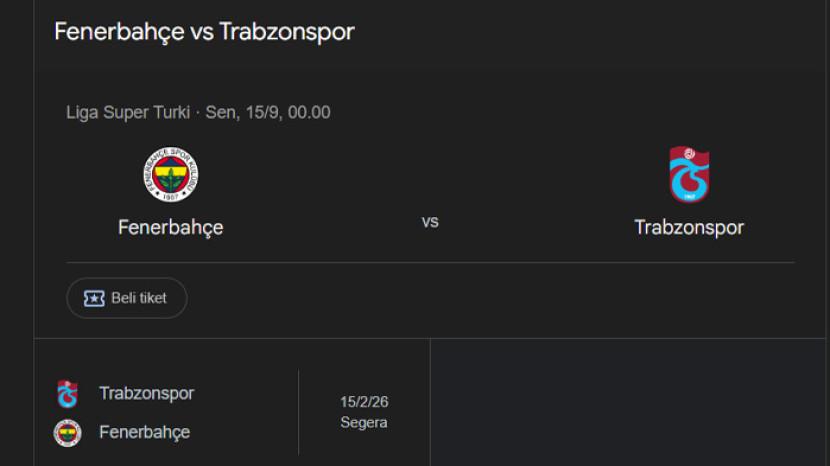Click the match time Sen, 15/9, 00.00
Image resolution: width=830 pixels, height=466 pixels.
point(268,112)
